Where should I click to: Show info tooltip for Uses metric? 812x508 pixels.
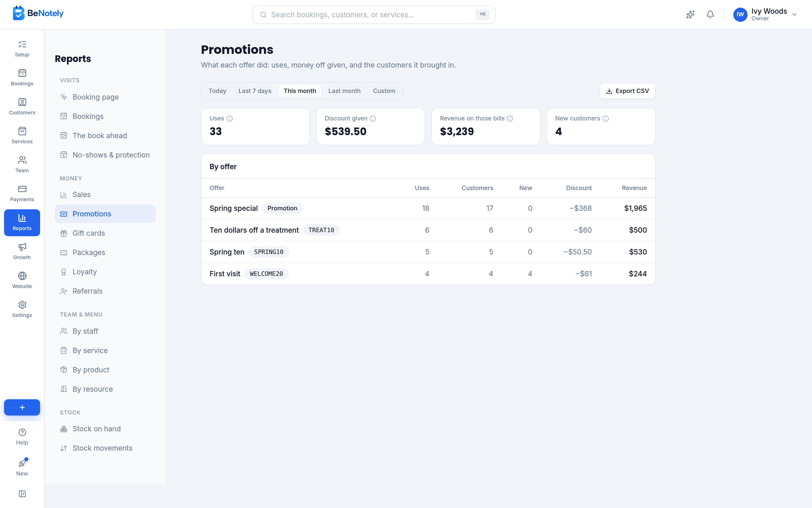(x=229, y=119)
